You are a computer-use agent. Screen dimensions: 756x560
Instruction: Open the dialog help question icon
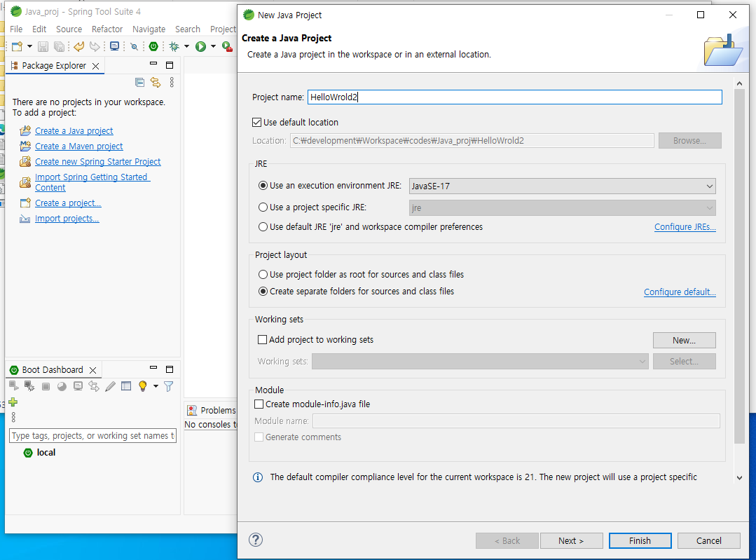[256, 540]
